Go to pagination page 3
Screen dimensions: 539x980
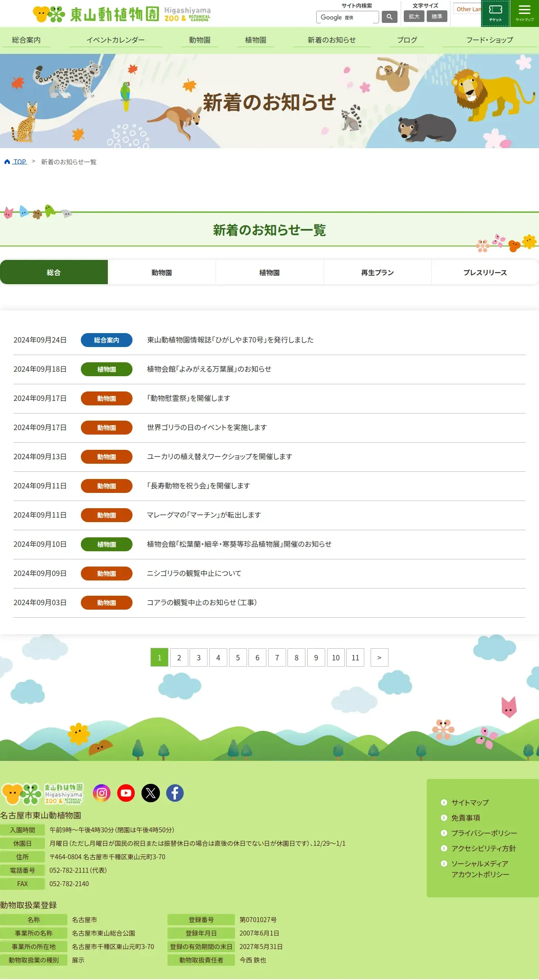199,657
